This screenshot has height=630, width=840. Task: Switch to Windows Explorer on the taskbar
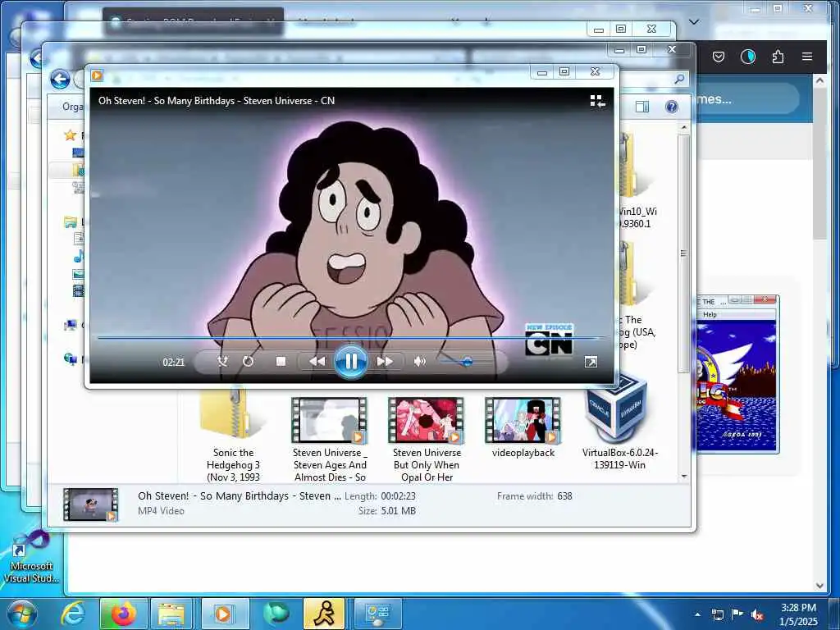(x=171, y=614)
